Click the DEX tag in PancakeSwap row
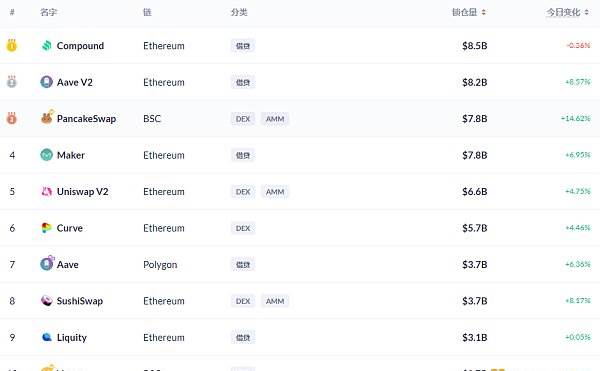600x371 pixels. pos(243,119)
